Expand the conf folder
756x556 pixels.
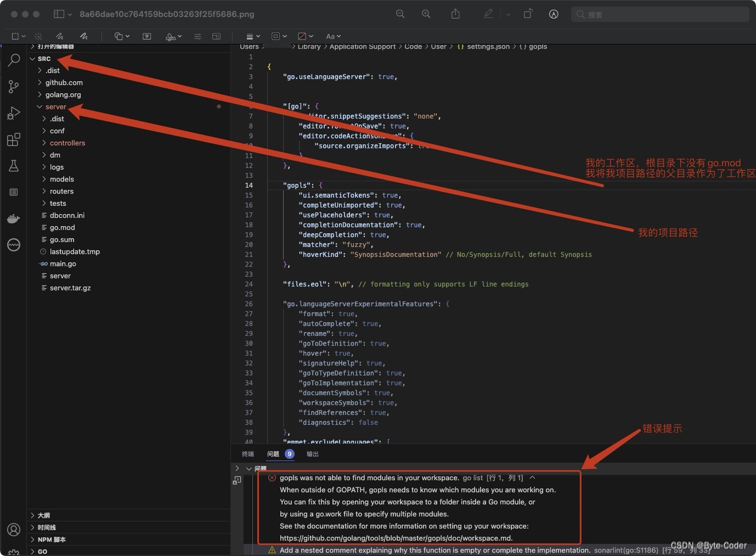[x=57, y=131]
